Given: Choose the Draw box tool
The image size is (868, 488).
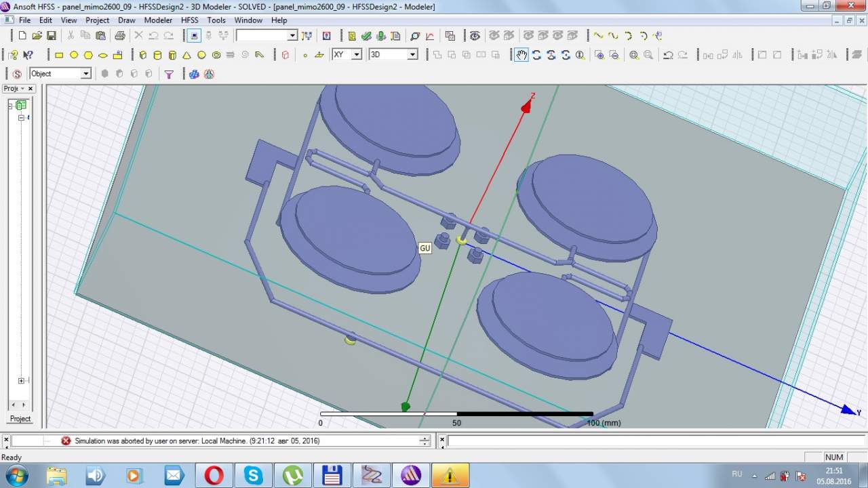Looking at the screenshot, I should pos(142,55).
